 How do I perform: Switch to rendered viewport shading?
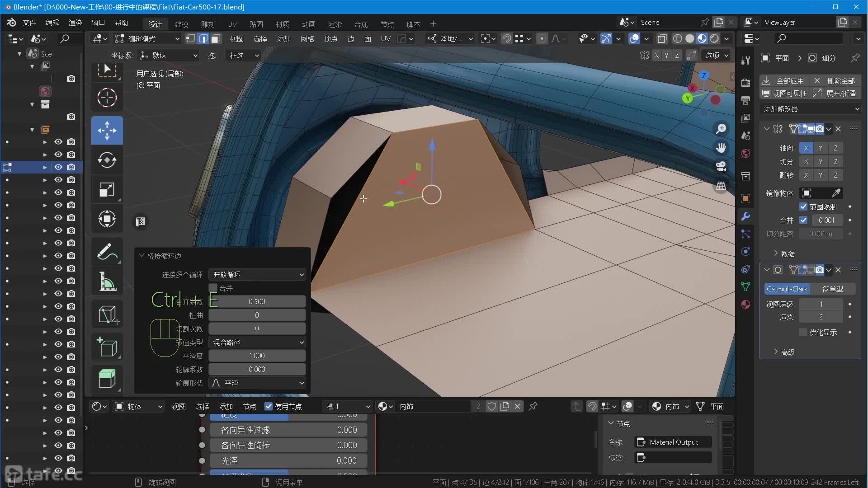[x=714, y=39]
